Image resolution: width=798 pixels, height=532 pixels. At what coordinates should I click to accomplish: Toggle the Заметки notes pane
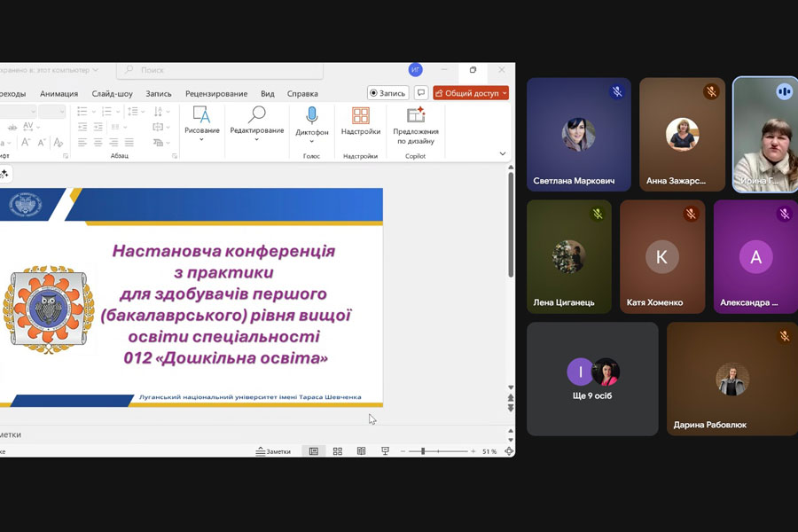(x=273, y=451)
